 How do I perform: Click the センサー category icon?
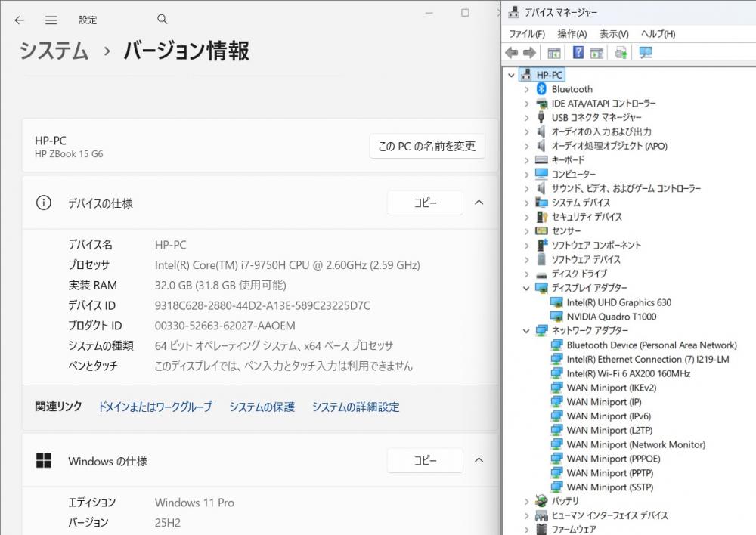coord(541,231)
